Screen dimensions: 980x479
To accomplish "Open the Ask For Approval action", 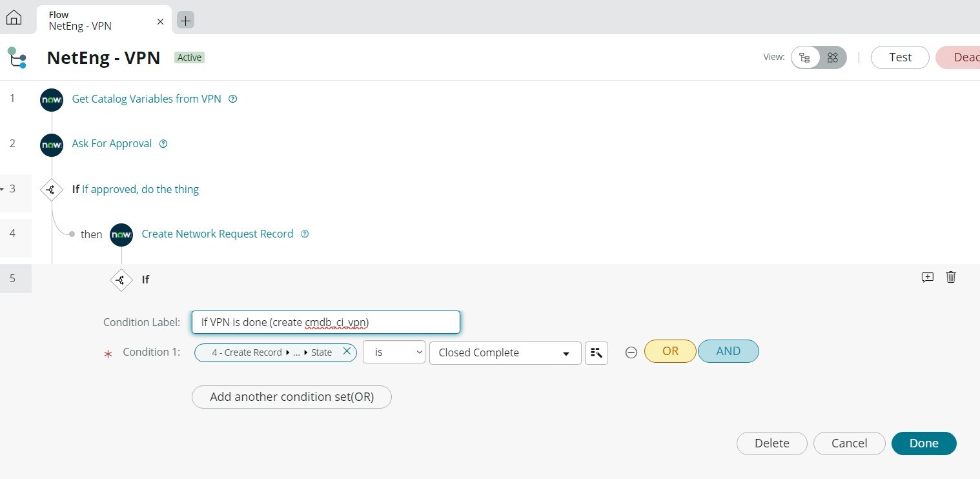I will coord(112,143).
